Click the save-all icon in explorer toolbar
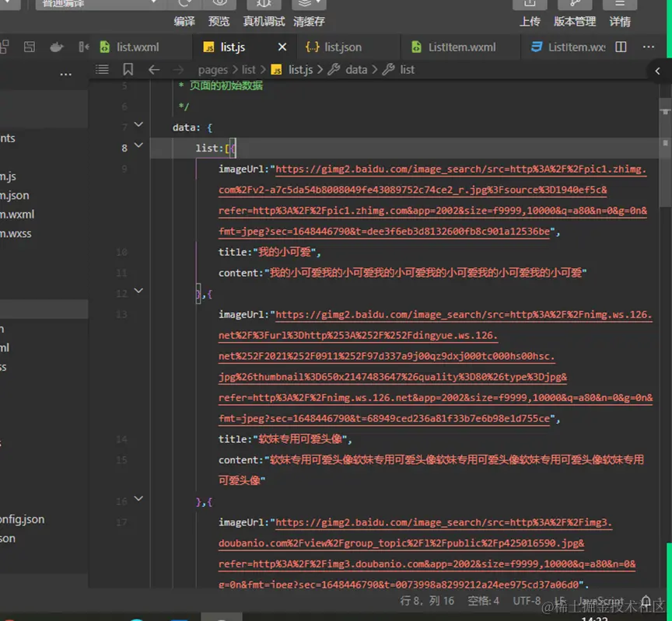The image size is (672, 621). click(29, 47)
